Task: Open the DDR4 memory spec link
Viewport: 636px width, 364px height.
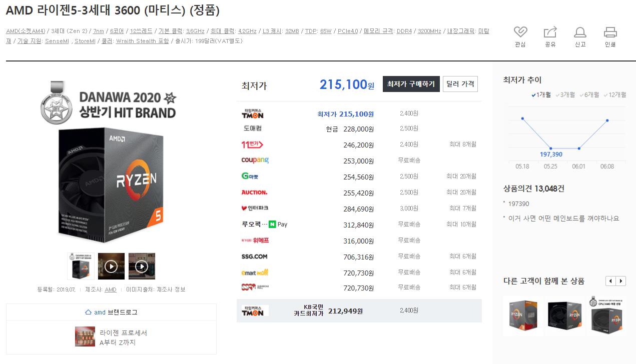Action: click(404, 31)
